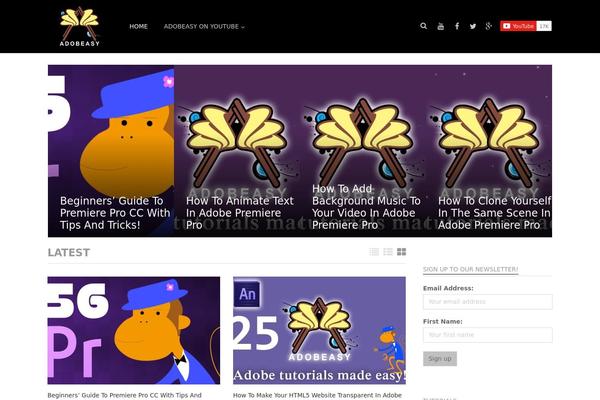Open the Facebook icon link
This screenshot has width=600, height=400.
(457, 26)
